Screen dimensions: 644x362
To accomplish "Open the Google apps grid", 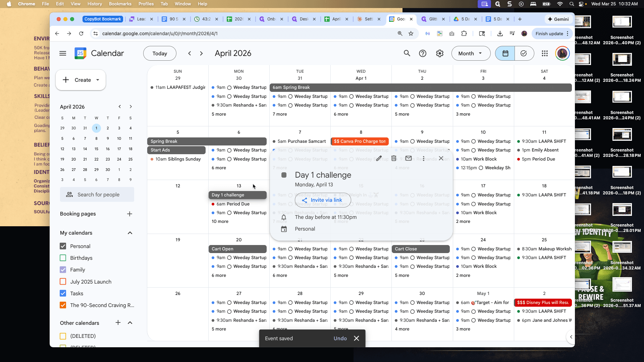I will 545,53.
